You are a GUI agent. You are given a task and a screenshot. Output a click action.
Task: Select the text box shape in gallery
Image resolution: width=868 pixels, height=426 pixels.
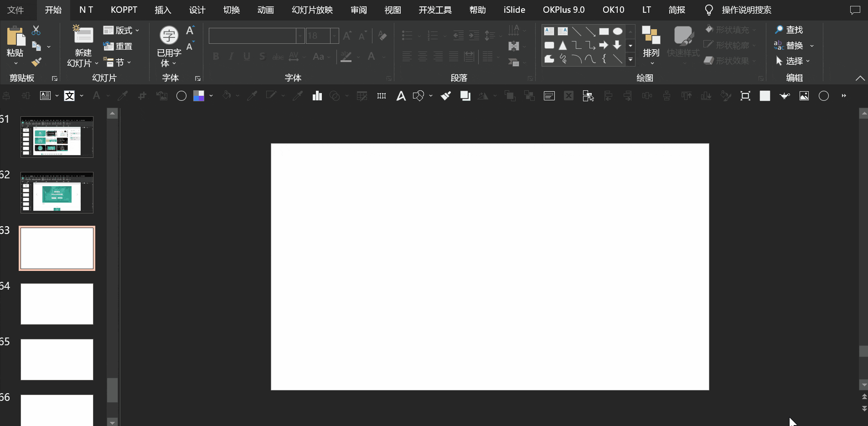(x=549, y=31)
